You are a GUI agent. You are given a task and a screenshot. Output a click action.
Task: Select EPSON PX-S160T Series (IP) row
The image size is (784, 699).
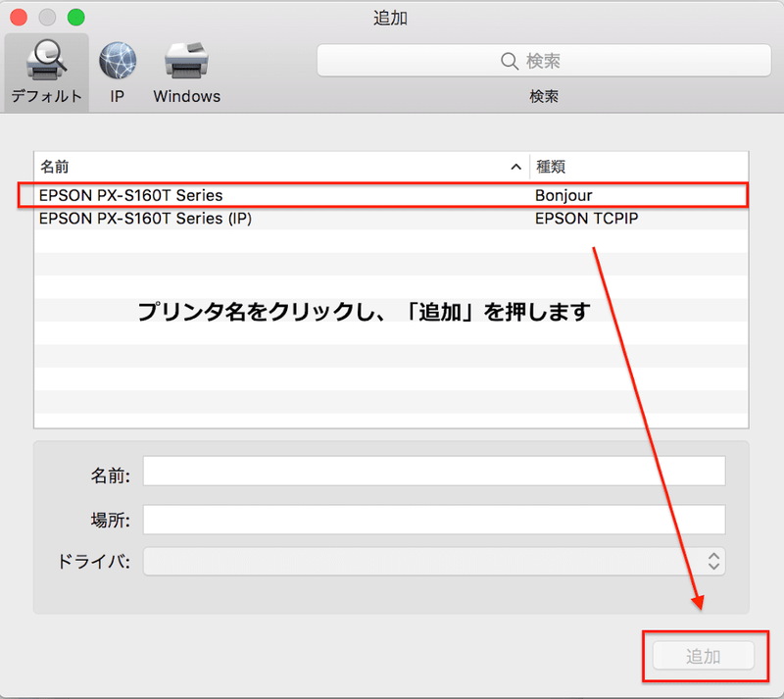[145, 219]
